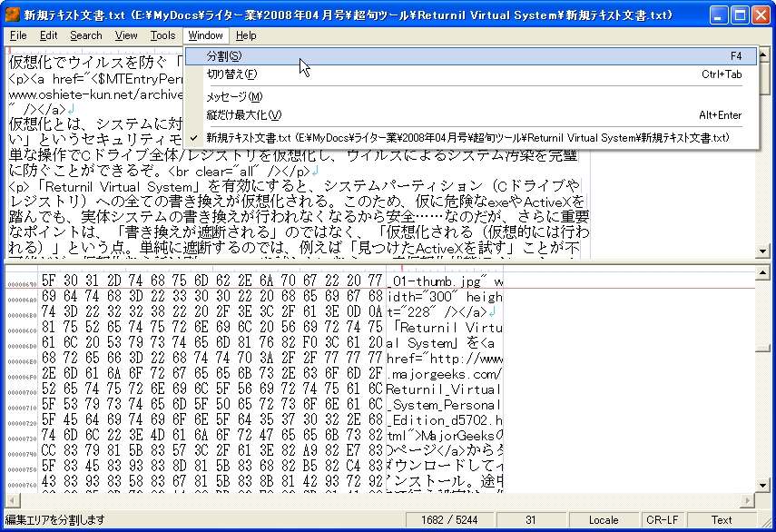Maximize the editor window

click(740, 15)
